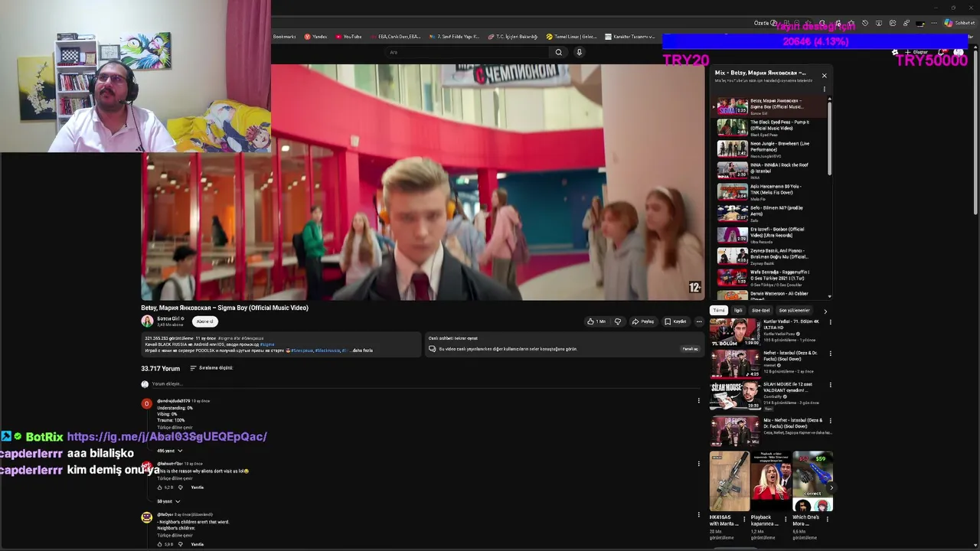Image resolution: width=980 pixels, height=551 pixels.
Task: Show next shorts with the arrow
Action: [x=831, y=487]
